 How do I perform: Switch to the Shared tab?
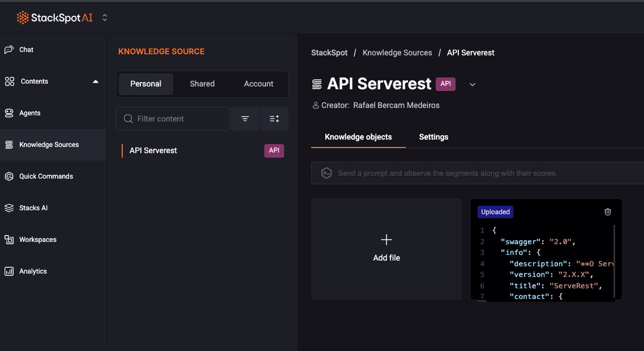pyautogui.click(x=202, y=84)
